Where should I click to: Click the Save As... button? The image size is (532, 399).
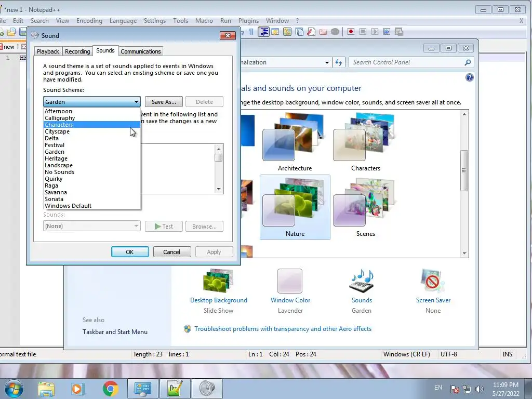[164, 102]
